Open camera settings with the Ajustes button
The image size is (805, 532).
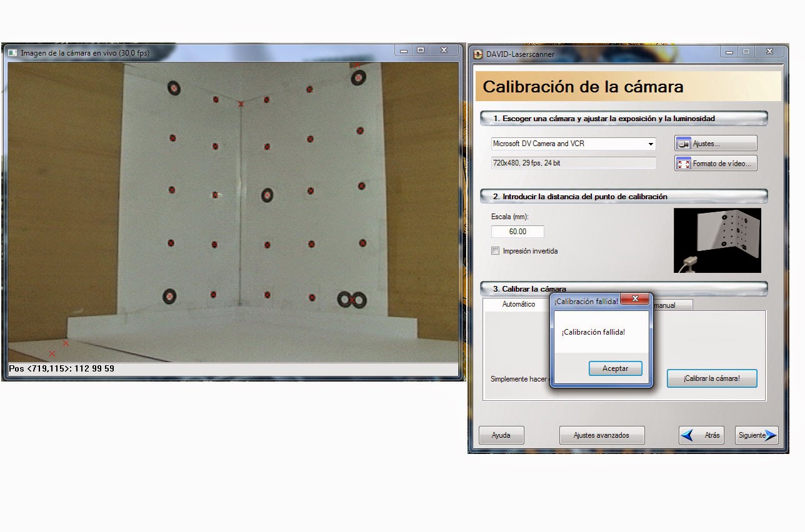pos(716,144)
